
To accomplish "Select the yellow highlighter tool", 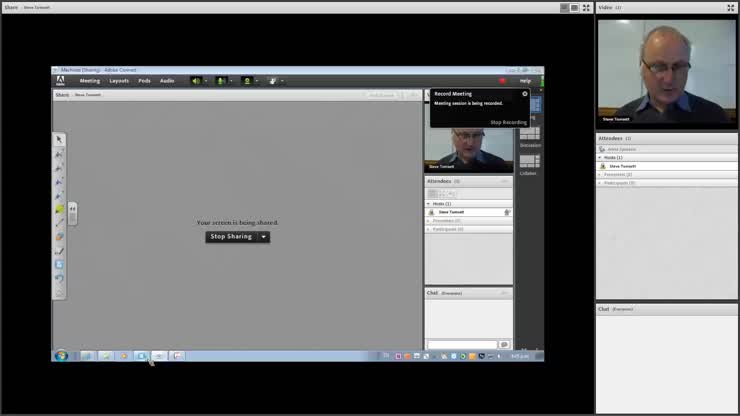I will click(x=59, y=210).
